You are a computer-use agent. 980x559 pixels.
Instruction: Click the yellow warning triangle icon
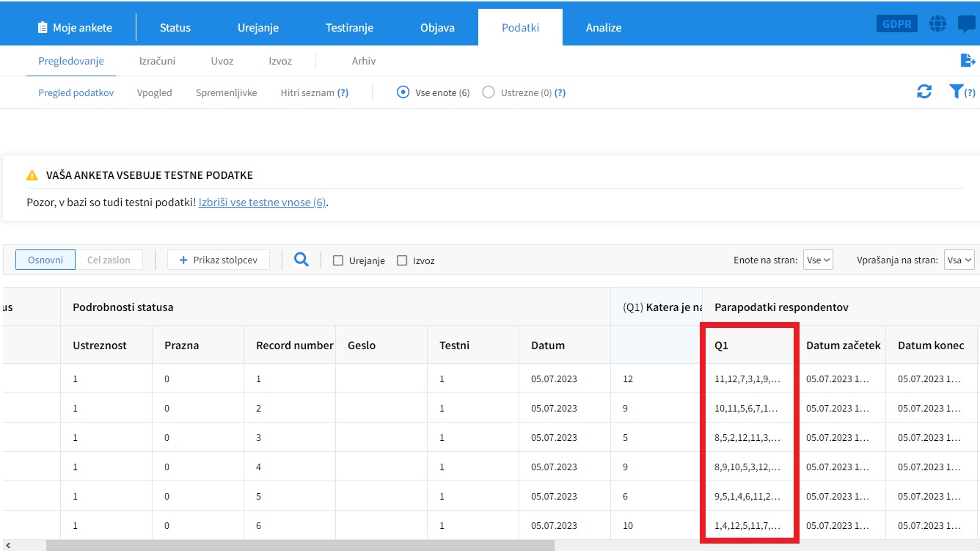pyautogui.click(x=32, y=175)
